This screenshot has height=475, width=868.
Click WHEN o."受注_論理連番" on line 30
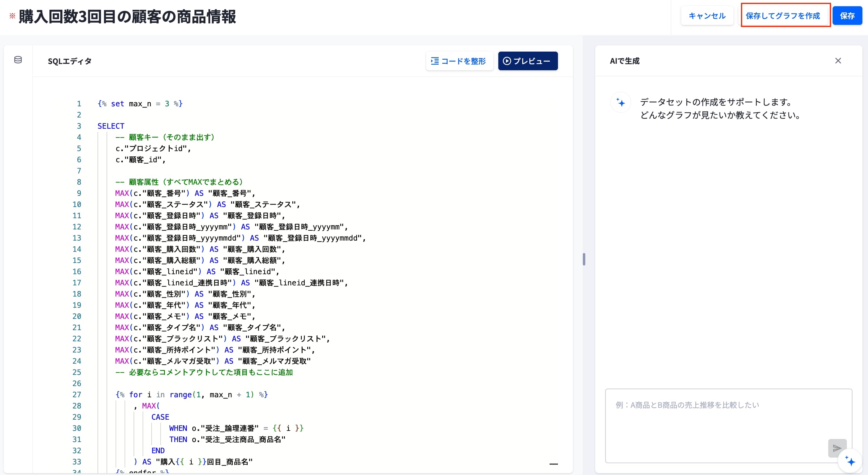coord(214,428)
